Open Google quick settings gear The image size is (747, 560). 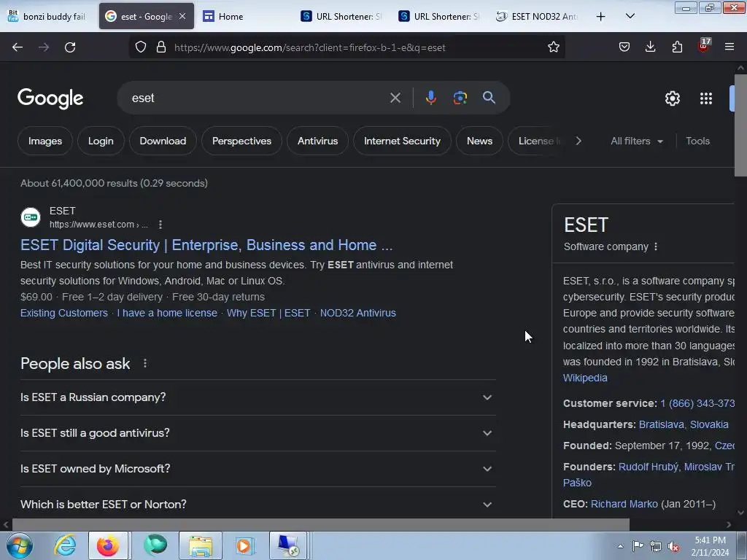[x=672, y=98]
